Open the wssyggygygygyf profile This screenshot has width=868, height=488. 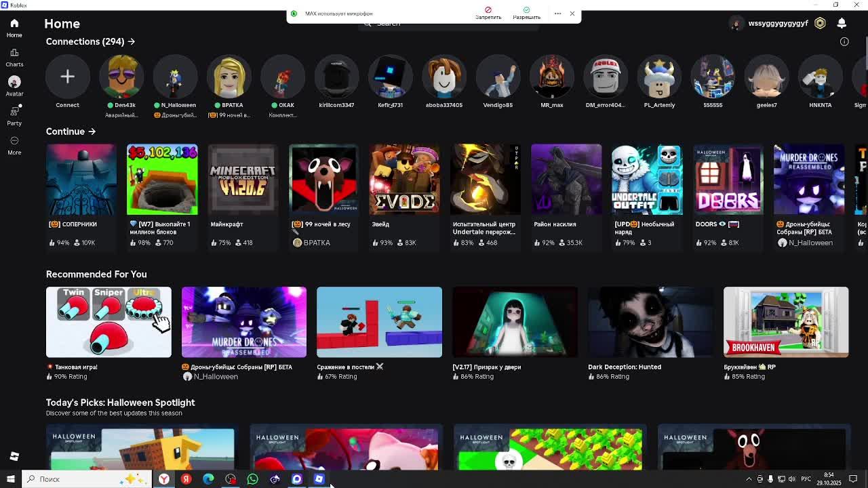click(769, 23)
